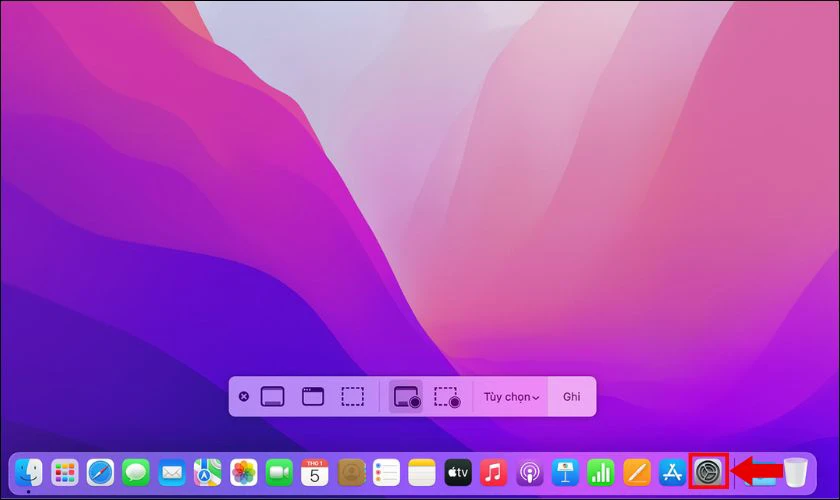The width and height of the screenshot is (840, 500).
Task: Click the Ghi record button
Action: tap(571, 397)
